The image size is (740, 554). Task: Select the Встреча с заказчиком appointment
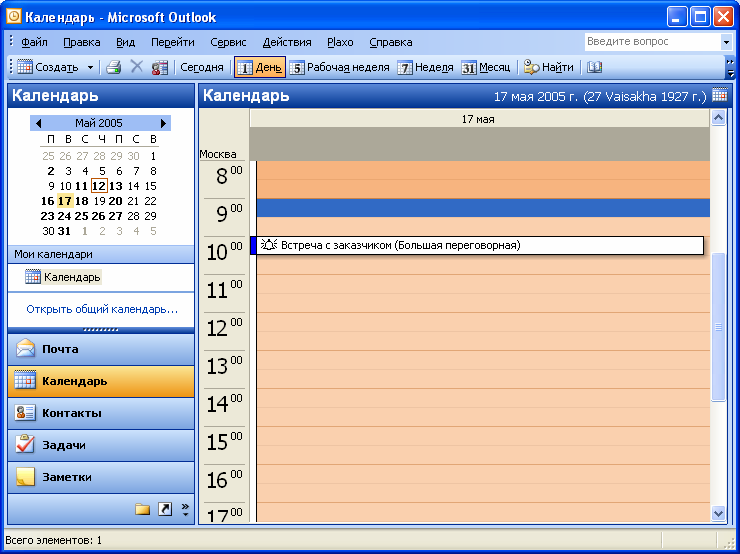pyautogui.click(x=477, y=245)
